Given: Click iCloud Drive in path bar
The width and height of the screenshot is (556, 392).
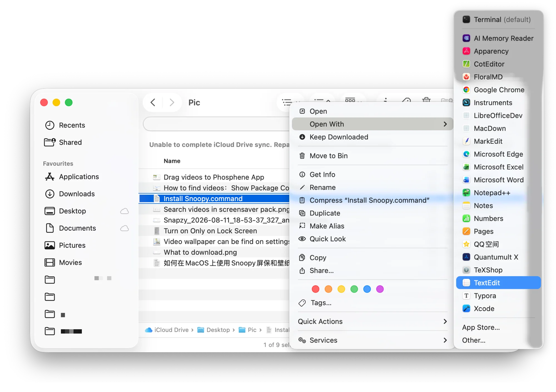Looking at the screenshot, I should pos(167,330).
